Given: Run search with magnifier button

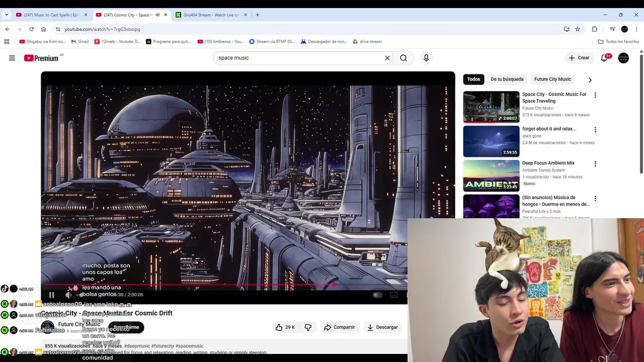Looking at the screenshot, I should [x=404, y=58].
